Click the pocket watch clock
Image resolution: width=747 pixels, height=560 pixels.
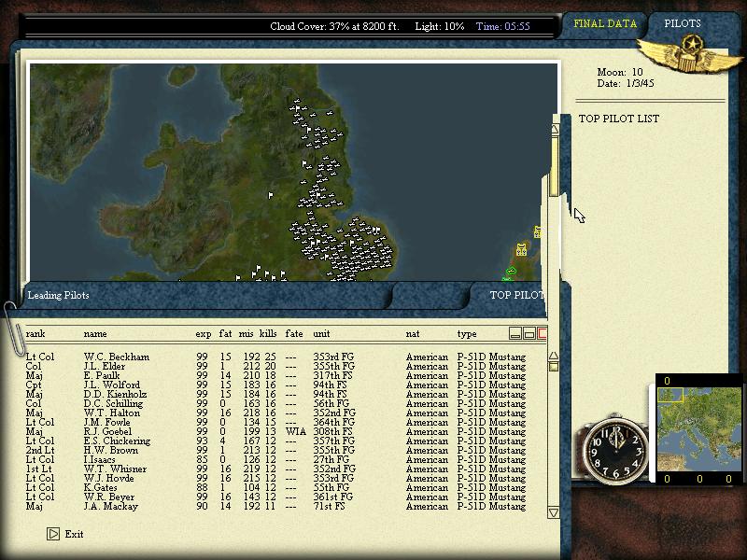point(614,450)
